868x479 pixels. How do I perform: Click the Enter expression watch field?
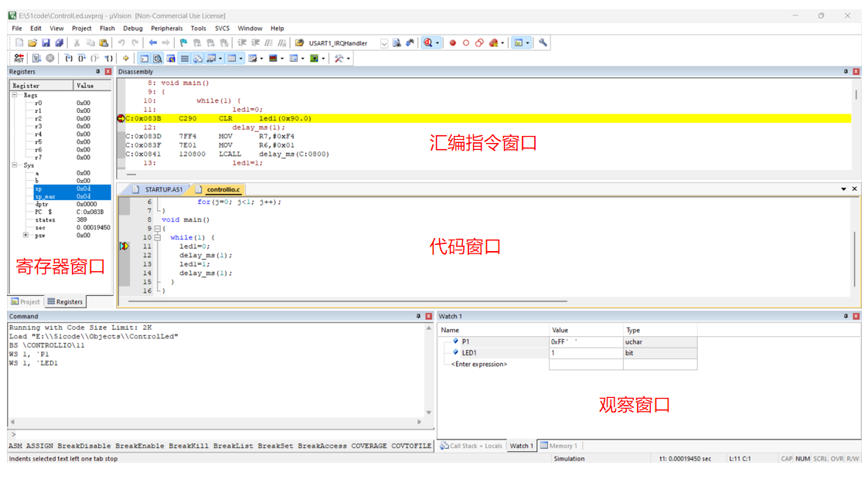pos(479,364)
